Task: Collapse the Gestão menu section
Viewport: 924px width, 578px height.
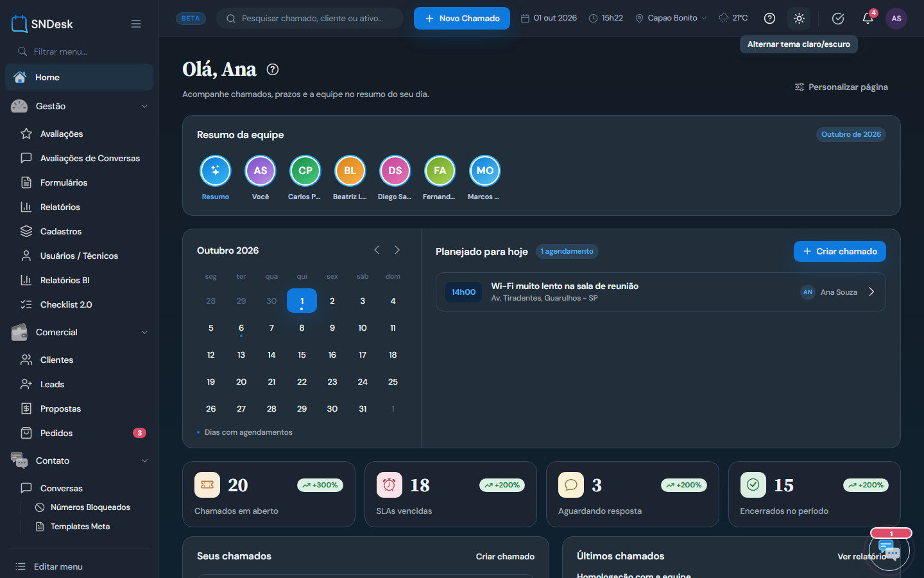Action: tap(79, 106)
